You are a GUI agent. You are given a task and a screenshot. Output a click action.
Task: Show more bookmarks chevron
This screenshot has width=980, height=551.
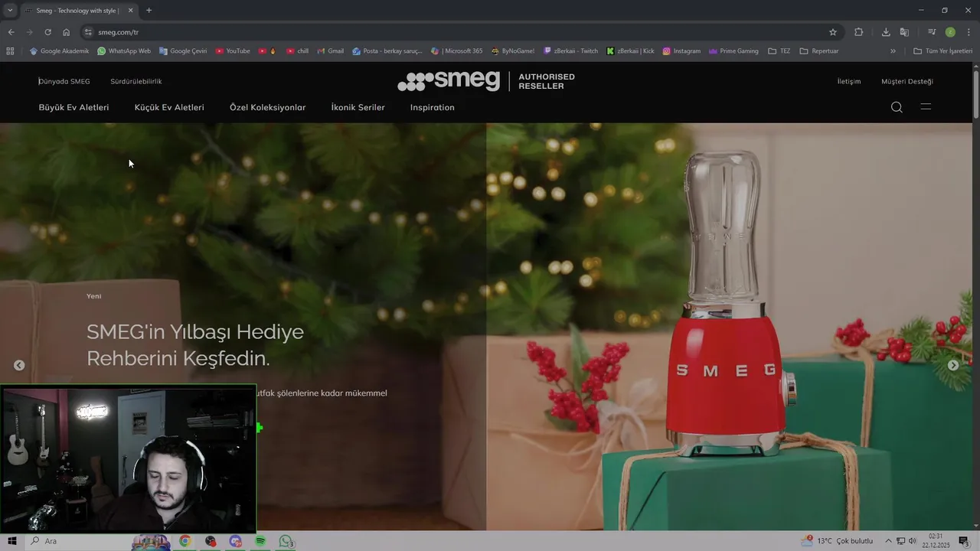[893, 51]
